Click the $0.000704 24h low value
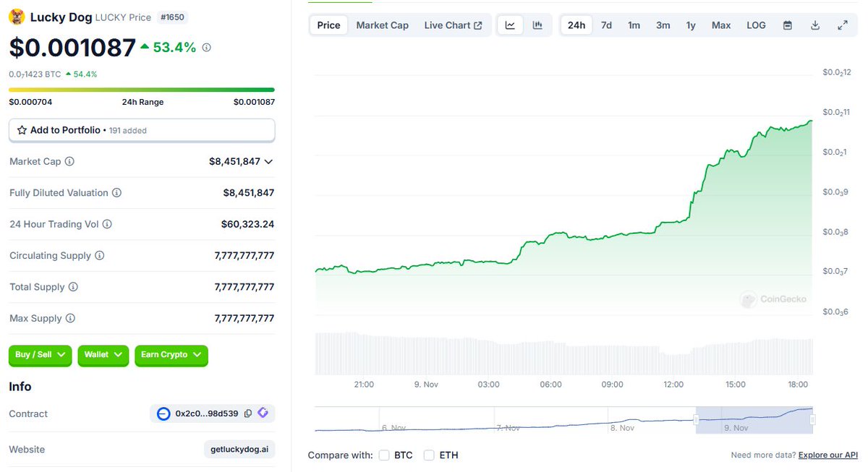 pyautogui.click(x=30, y=102)
